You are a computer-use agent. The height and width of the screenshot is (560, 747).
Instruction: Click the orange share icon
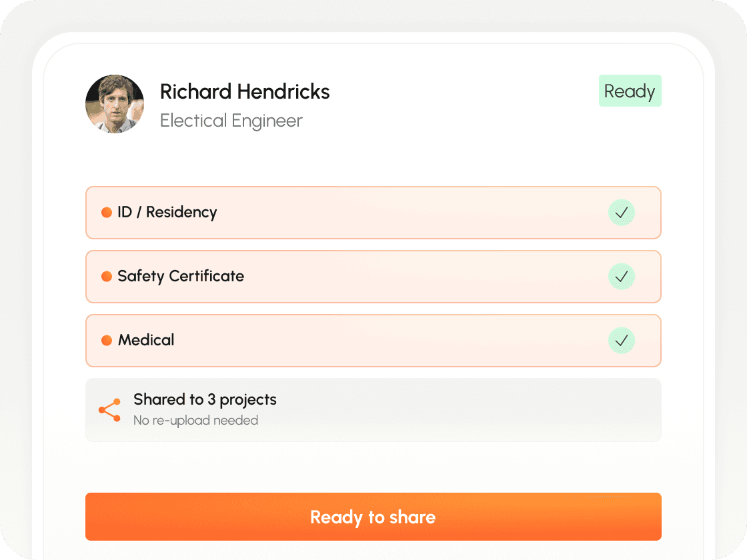point(109,410)
